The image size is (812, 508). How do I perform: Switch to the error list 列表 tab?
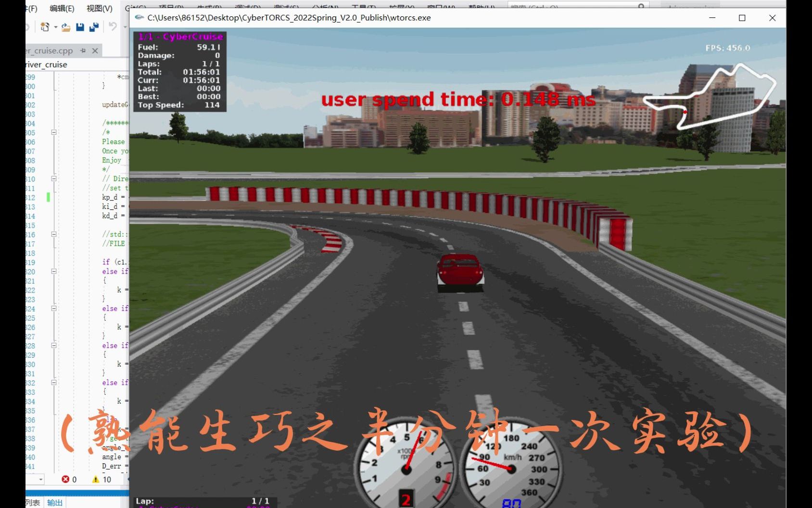pos(33,503)
